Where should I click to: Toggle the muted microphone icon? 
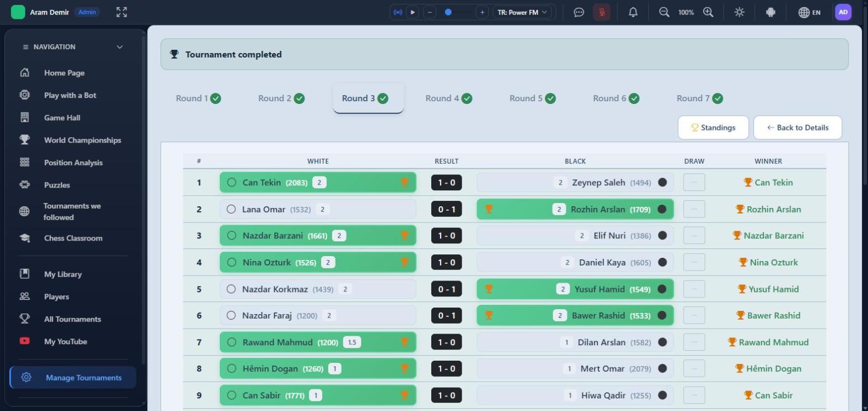pyautogui.click(x=602, y=12)
